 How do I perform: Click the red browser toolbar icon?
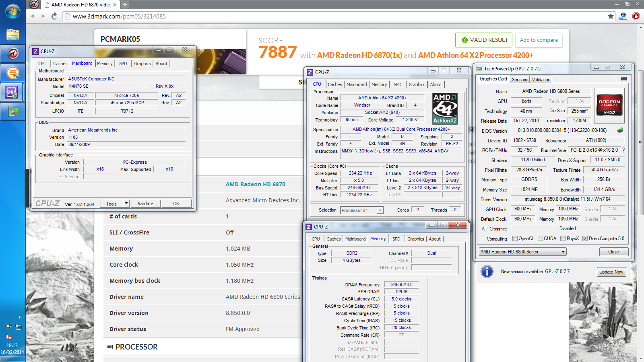[636, 16]
